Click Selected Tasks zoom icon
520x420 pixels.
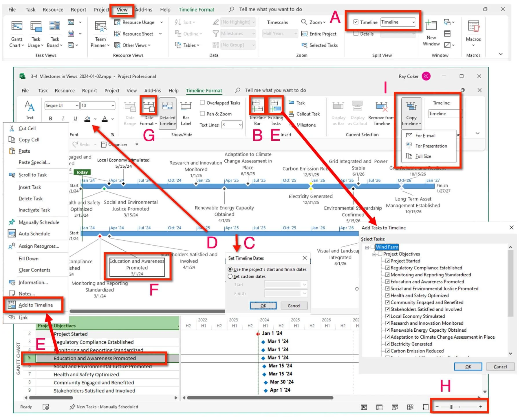[x=304, y=45]
